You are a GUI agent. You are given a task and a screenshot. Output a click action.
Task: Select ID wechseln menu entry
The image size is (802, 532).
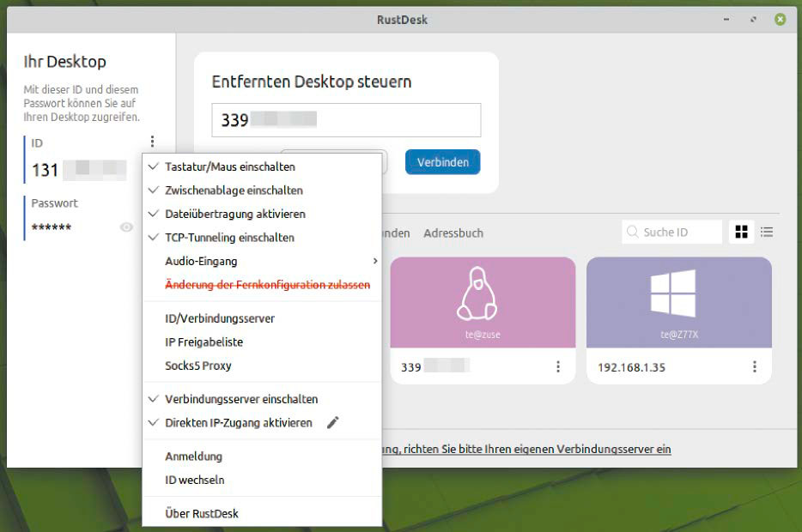(x=263, y=480)
